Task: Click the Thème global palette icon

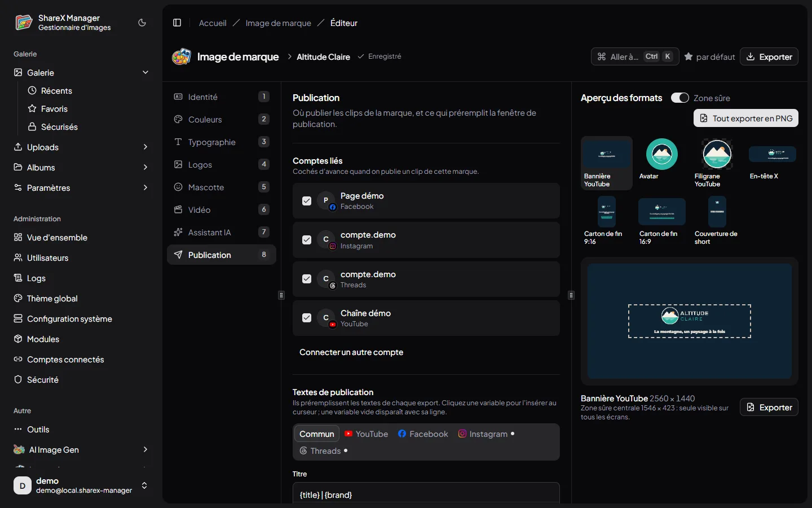Action: [x=18, y=298]
